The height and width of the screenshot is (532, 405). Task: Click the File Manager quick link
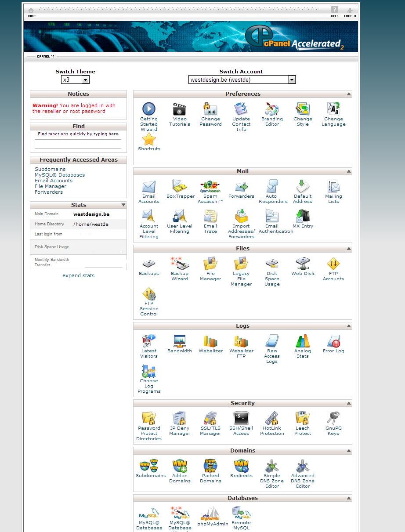(x=51, y=186)
